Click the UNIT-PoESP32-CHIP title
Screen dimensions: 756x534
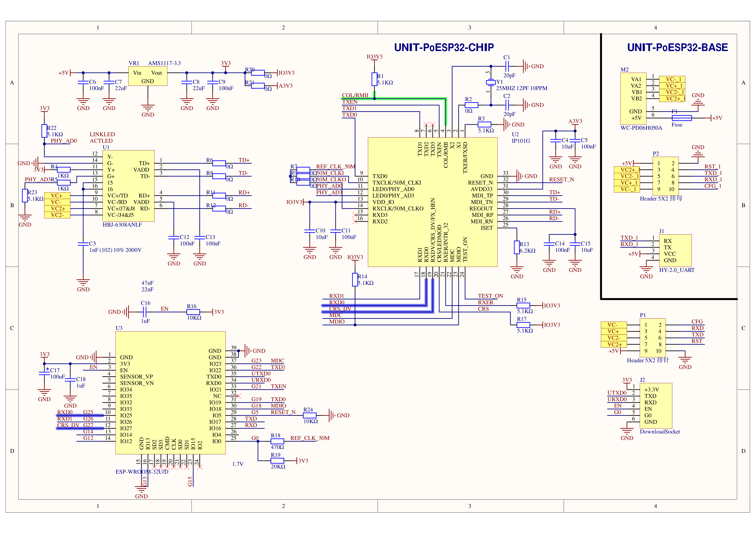coord(444,47)
